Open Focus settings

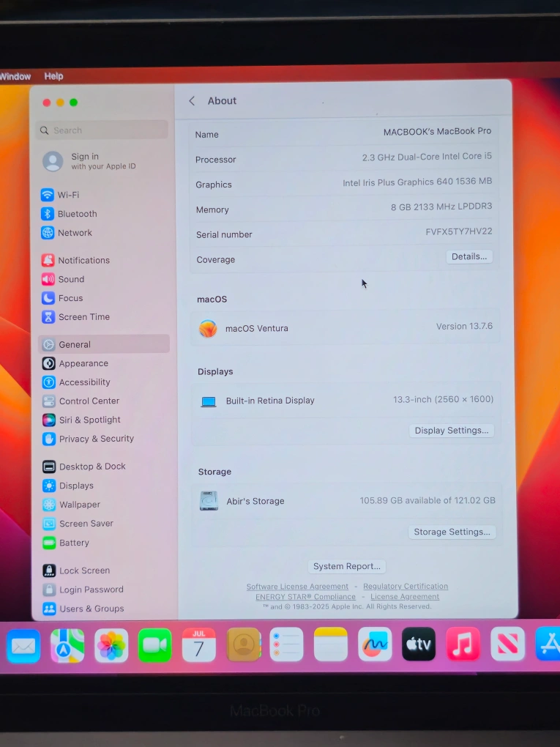(62, 298)
